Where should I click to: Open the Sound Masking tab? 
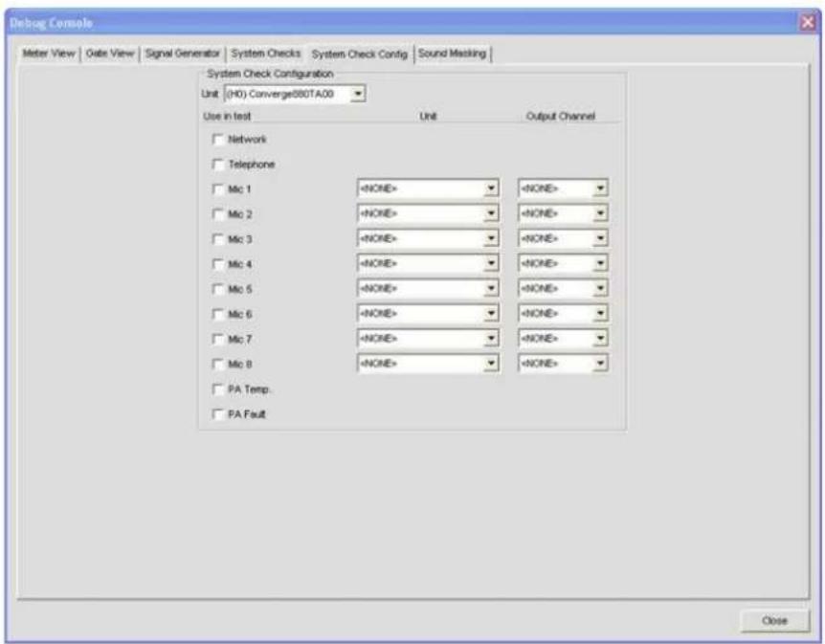click(452, 54)
